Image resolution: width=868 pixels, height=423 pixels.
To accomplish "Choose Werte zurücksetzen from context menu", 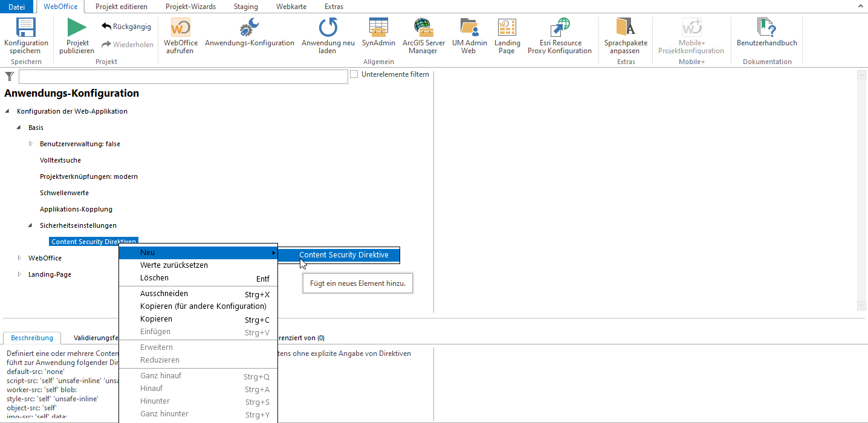I will click(174, 265).
